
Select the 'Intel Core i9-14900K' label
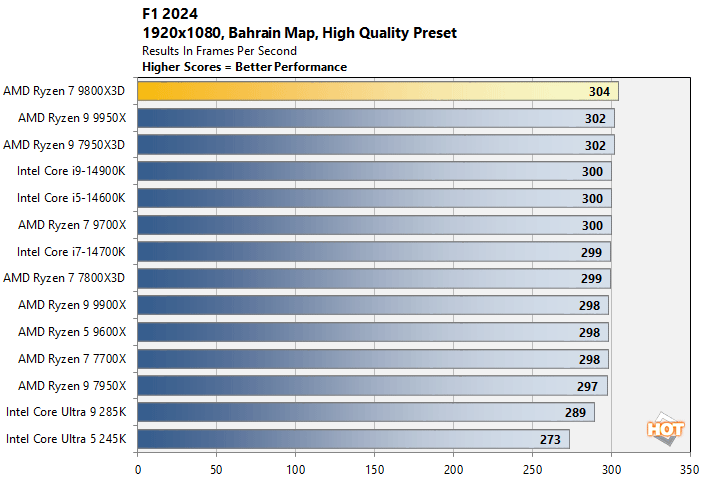coord(71,171)
